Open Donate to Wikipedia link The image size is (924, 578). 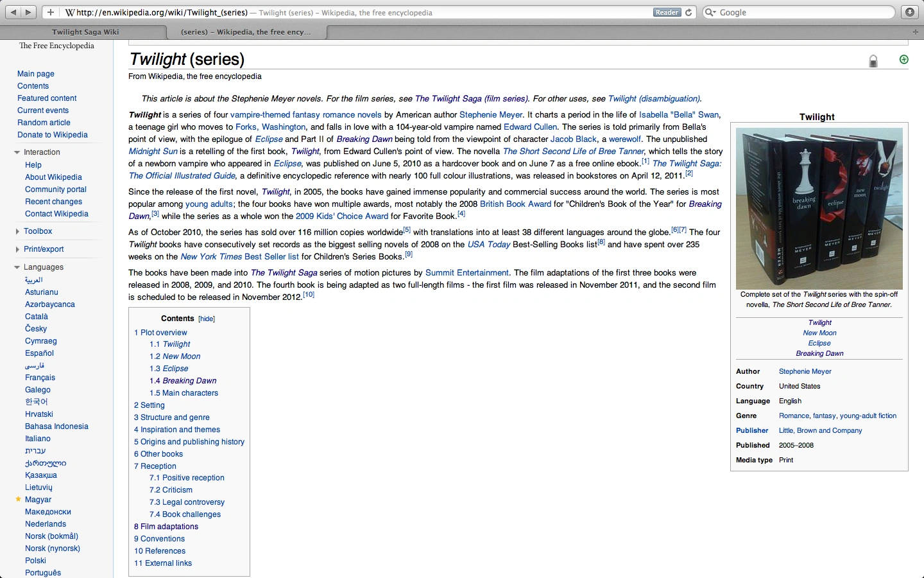(53, 135)
